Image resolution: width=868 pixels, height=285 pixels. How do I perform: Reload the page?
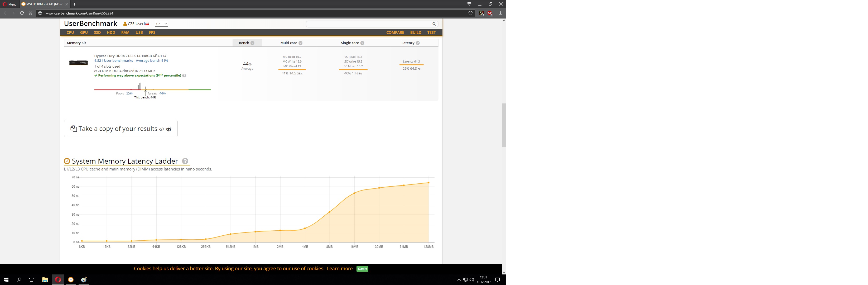click(x=22, y=13)
